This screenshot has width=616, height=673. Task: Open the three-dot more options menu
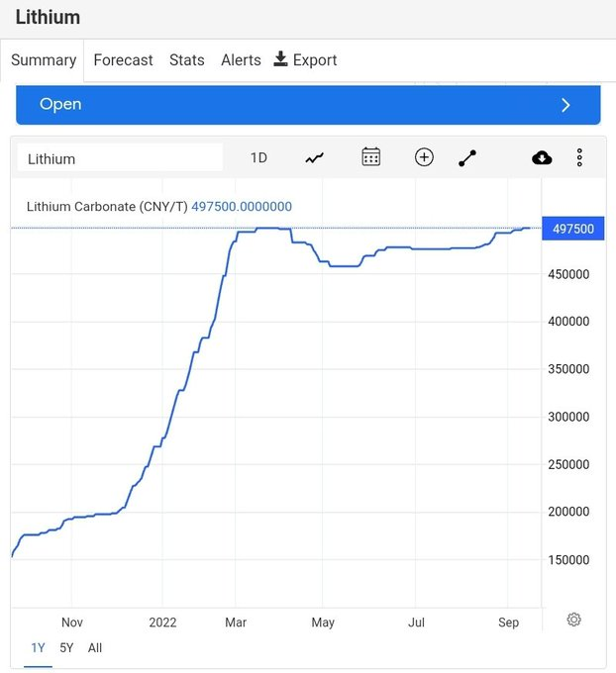coord(579,157)
